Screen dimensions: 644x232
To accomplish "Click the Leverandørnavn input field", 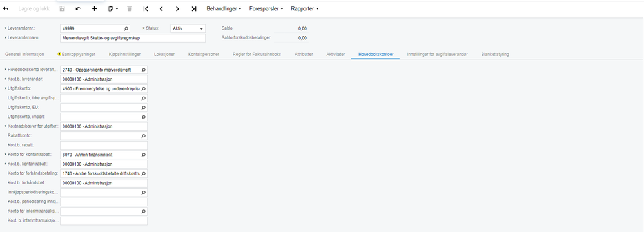I will point(133,38).
